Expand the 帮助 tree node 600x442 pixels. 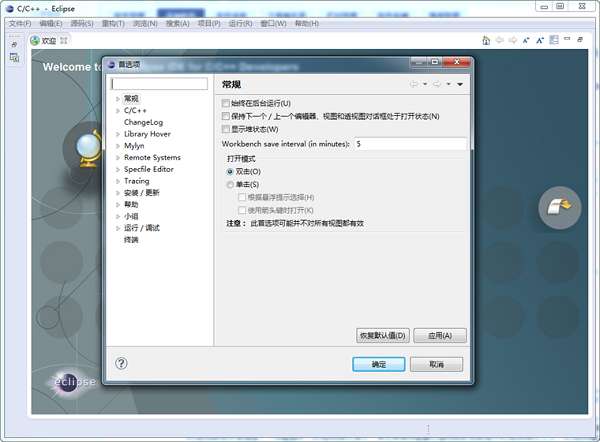tap(118, 205)
